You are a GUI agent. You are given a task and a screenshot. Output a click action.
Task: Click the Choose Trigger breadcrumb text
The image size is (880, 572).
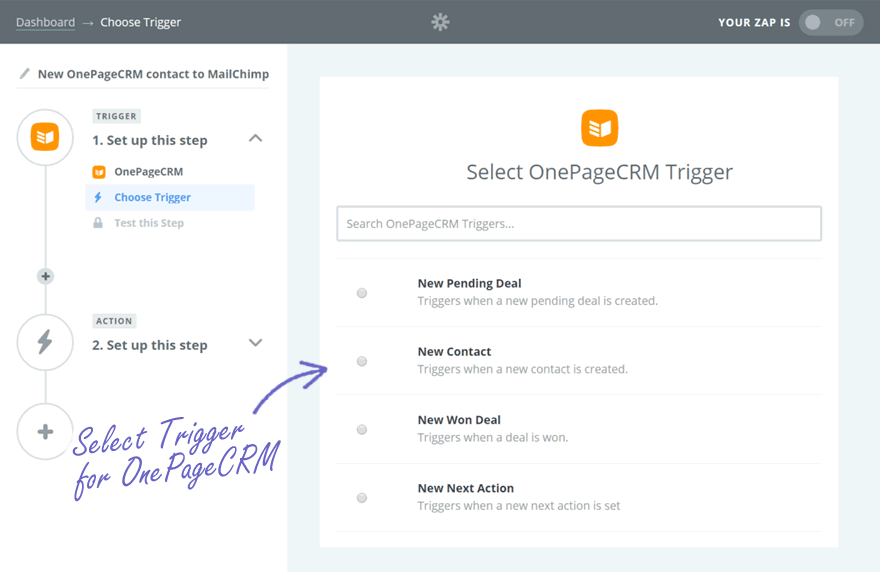pyautogui.click(x=140, y=22)
